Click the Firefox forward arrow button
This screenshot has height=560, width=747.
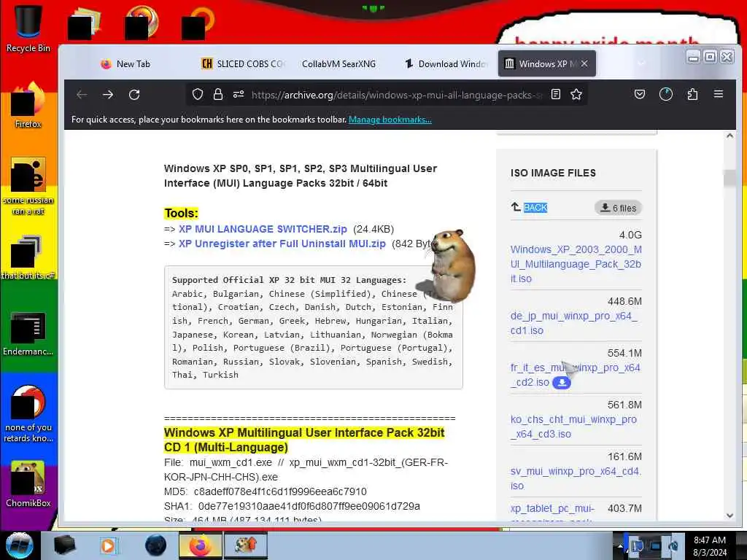coord(108,95)
